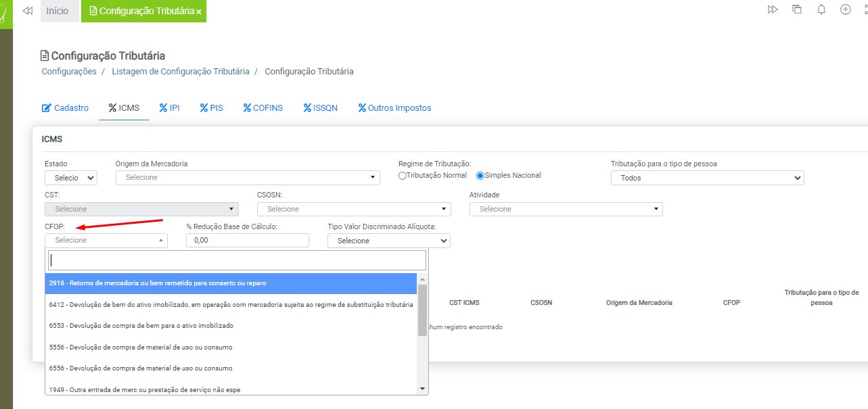This screenshot has height=409, width=868.
Task: Click the Configurações breadcrumb link
Action: pos(69,71)
